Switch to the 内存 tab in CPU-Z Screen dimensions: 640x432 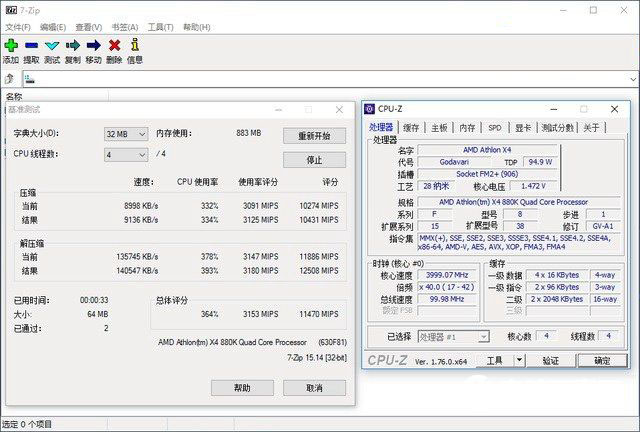pyautogui.click(x=467, y=128)
